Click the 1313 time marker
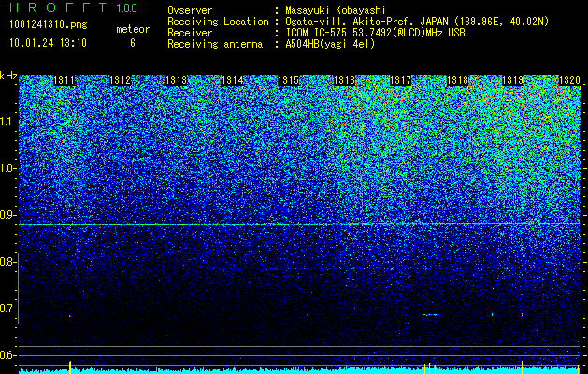This screenshot has width=588, height=374. 177,80
